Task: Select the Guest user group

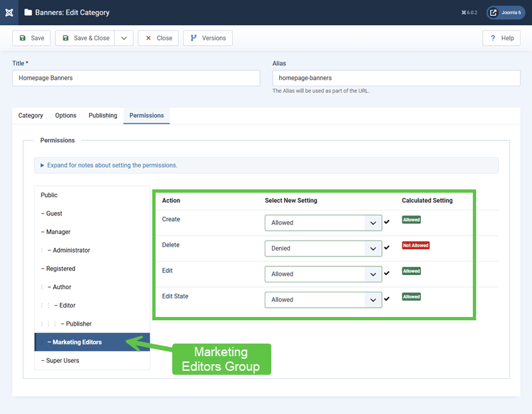Action: tap(92, 213)
